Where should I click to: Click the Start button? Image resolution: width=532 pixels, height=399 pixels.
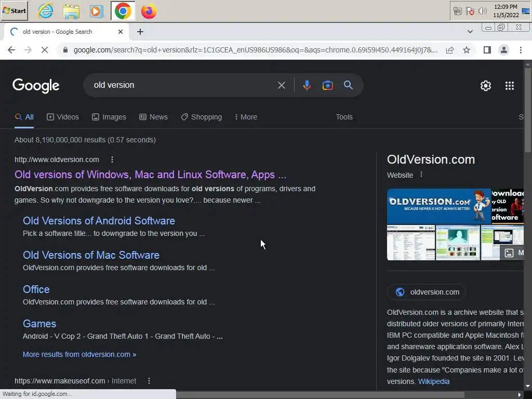[14, 10]
